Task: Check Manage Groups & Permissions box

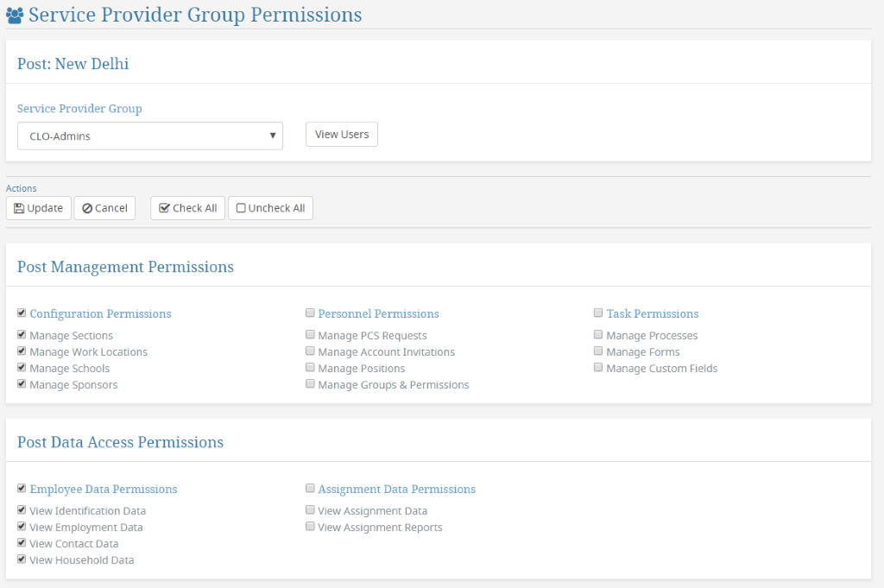Action: point(310,384)
